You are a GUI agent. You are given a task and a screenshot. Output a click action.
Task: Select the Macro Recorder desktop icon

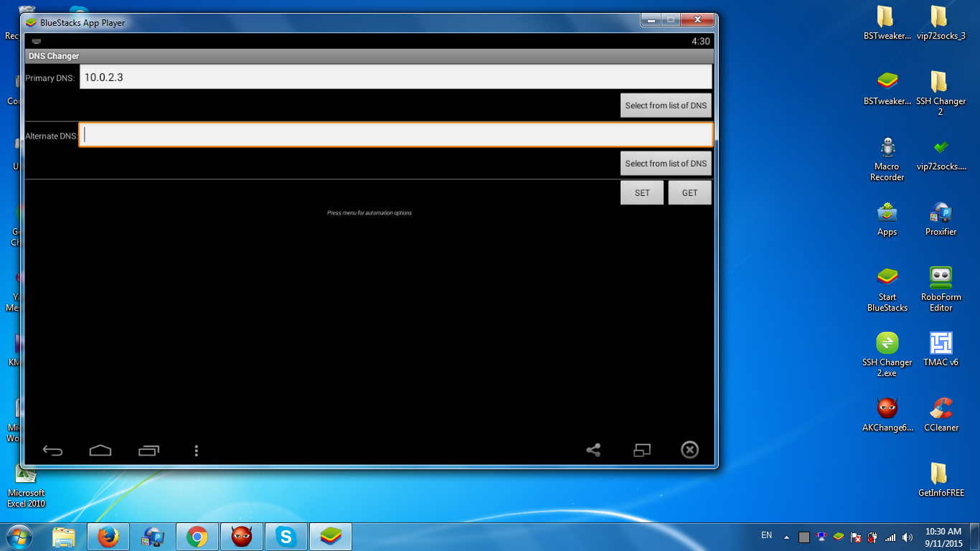[x=887, y=159]
